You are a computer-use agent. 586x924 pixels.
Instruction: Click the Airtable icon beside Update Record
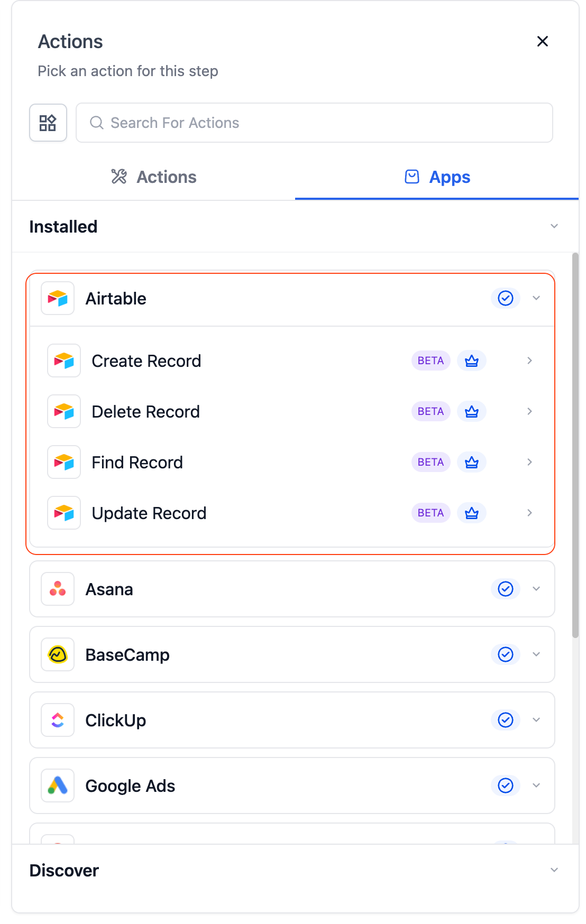(64, 513)
